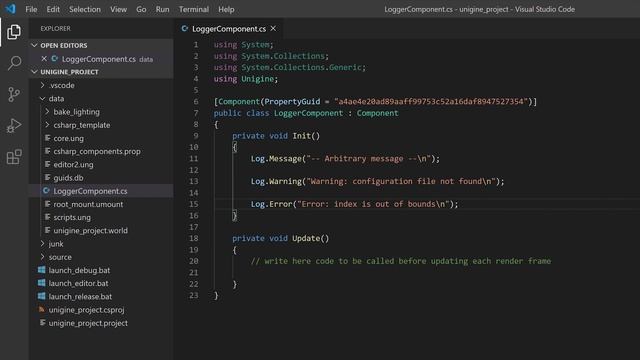Close LoggerComponent.cs in Open Editors list
The height and width of the screenshot is (360, 640).
44,59
